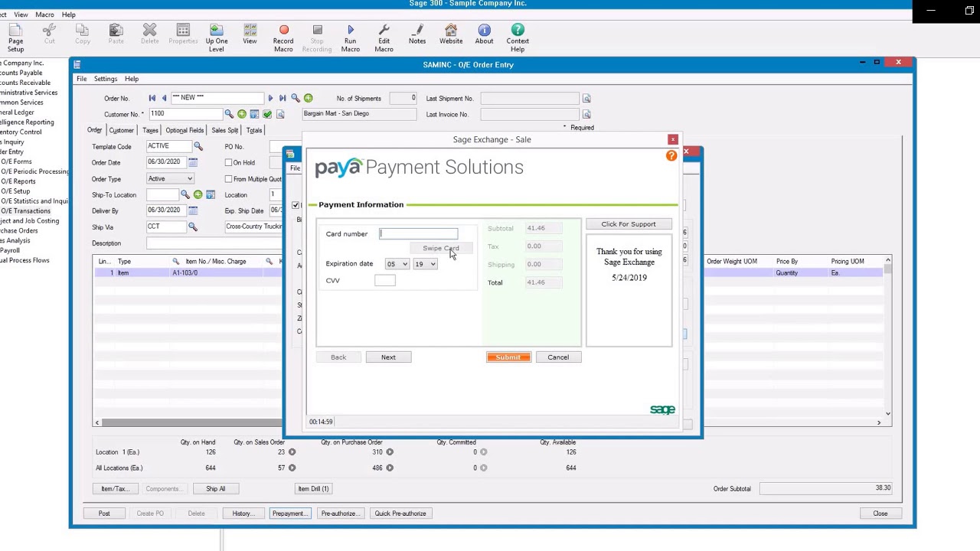Screen dimensions: 980x551
Task: Click the View toolbar icon
Action: tap(250, 35)
